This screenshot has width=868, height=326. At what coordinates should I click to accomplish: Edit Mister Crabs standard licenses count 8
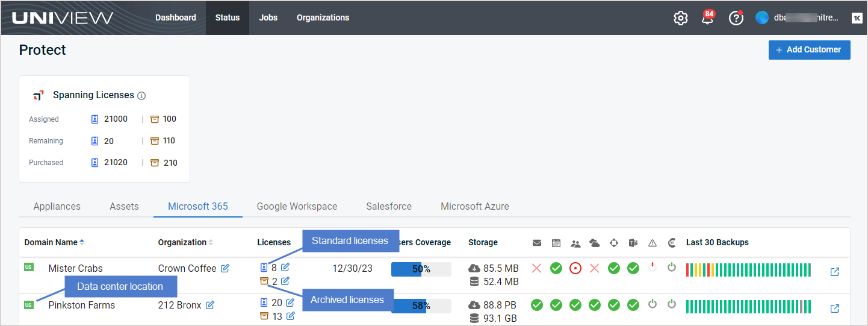click(x=285, y=267)
